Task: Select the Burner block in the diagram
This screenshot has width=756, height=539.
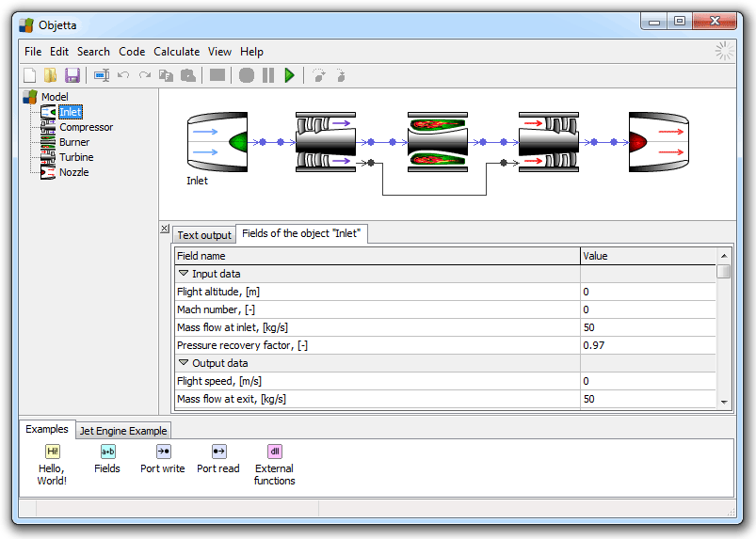Action: click(437, 142)
